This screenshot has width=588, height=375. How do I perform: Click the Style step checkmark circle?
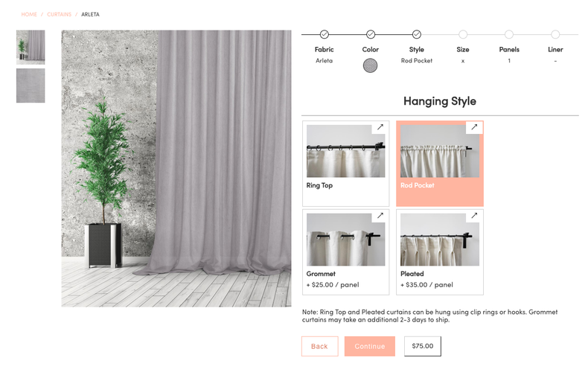pyautogui.click(x=417, y=34)
